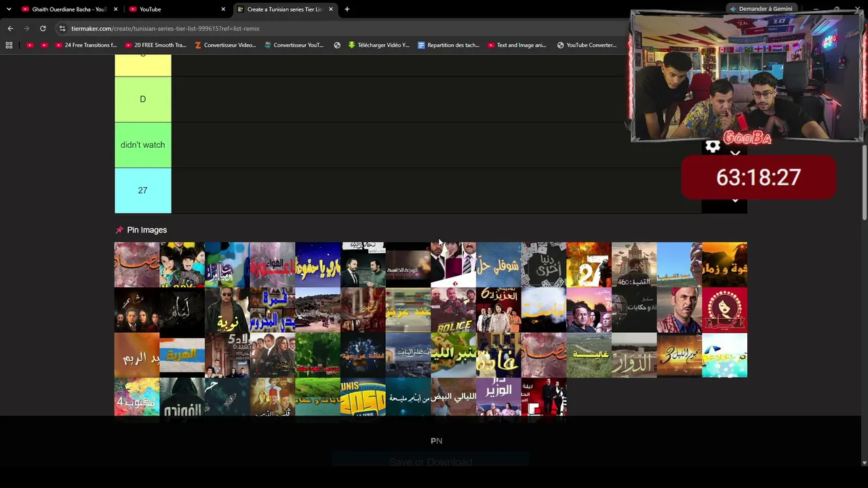Screen dimensions: 868x488
Task: Select the شوفلي حل series thumbnail
Action: 498,265
